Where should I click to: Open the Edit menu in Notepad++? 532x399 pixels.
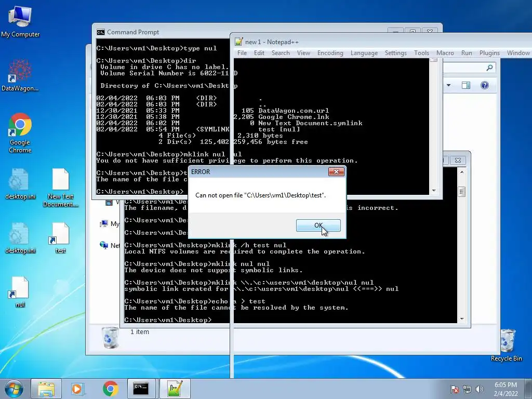coord(259,53)
